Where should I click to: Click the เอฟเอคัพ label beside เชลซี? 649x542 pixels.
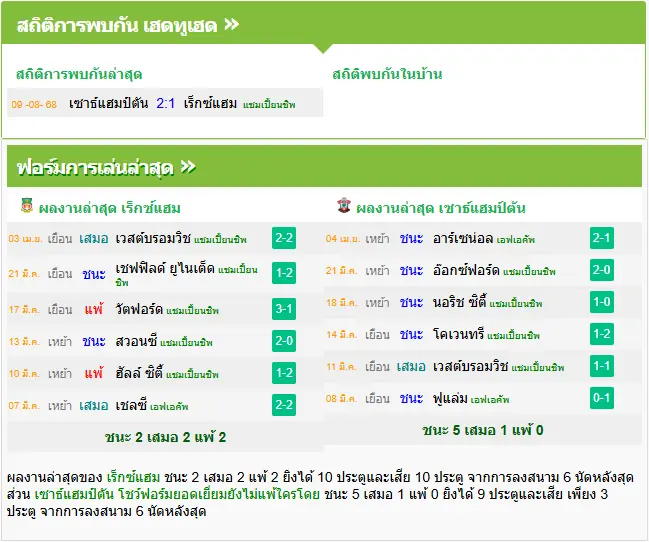click(x=169, y=407)
